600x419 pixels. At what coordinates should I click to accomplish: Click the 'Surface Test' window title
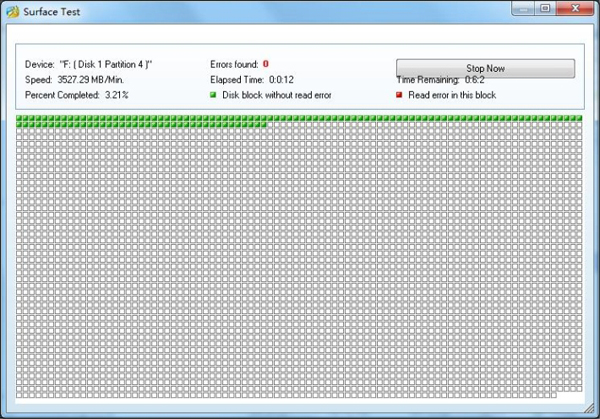[52, 12]
